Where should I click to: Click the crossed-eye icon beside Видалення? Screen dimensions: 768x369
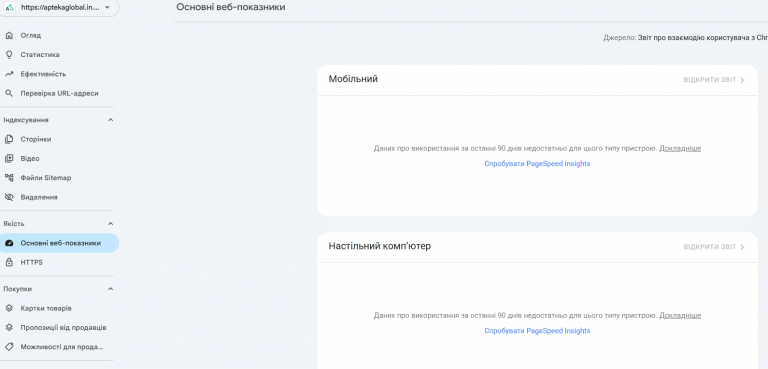tap(9, 197)
